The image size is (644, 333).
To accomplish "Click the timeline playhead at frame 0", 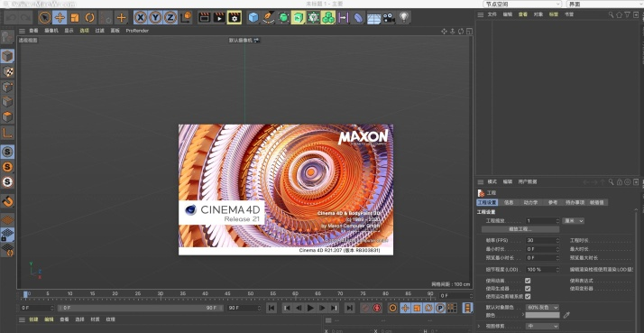I will coord(25,294).
